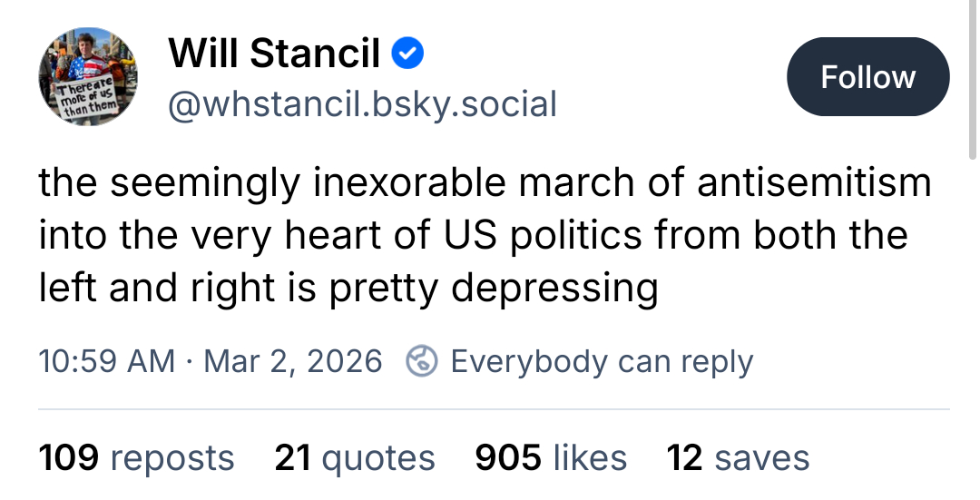
Task: Open the 21 quotes list
Action: pos(355,457)
